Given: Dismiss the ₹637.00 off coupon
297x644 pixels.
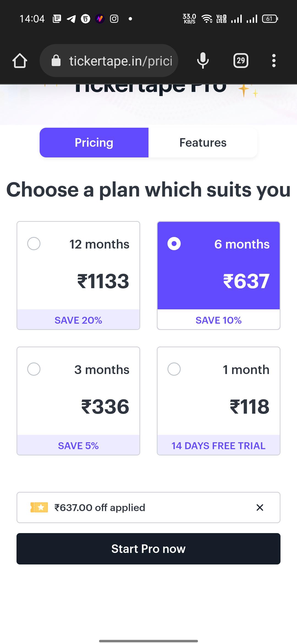Looking at the screenshot, I should pyautogui.click(x=260, y=507).
